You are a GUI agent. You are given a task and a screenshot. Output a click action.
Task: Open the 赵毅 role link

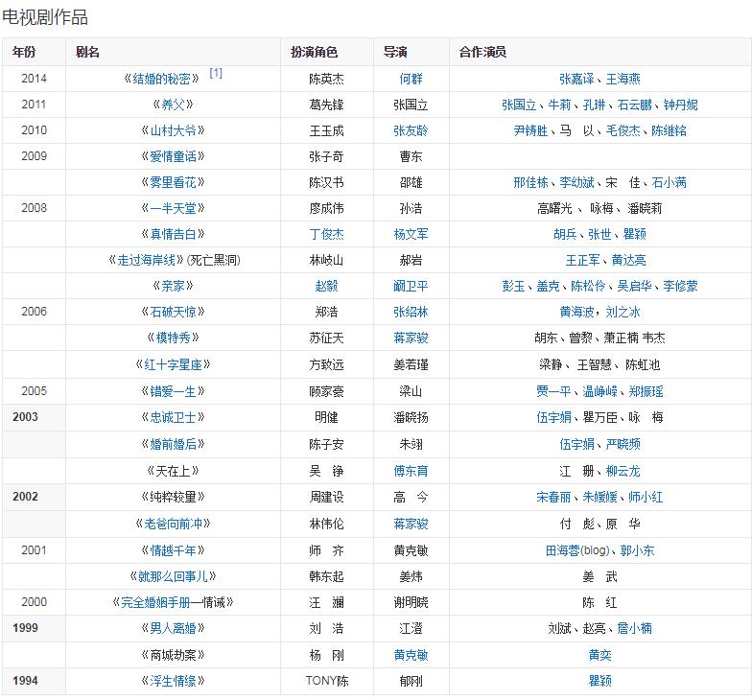326,286
